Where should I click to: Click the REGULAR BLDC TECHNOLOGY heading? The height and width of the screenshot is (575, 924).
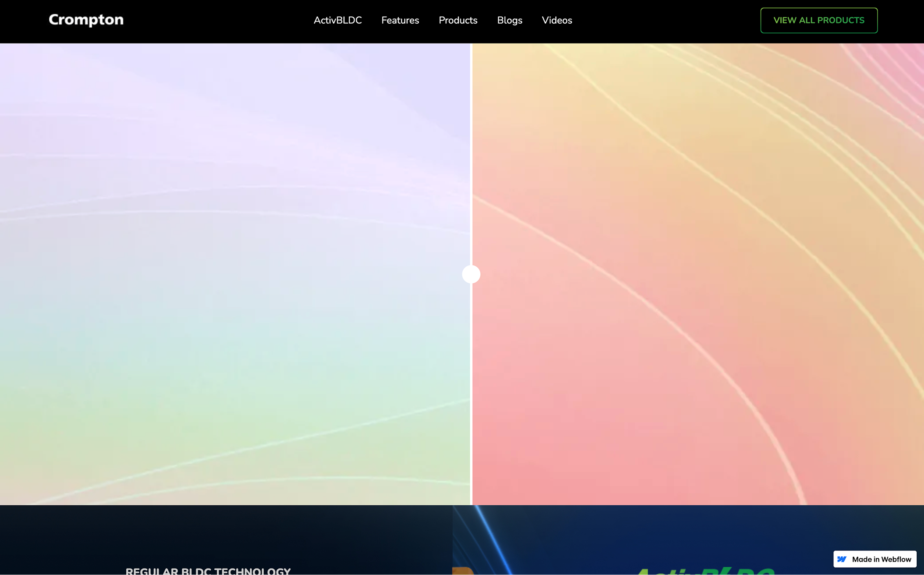click(x=208, y=571)
